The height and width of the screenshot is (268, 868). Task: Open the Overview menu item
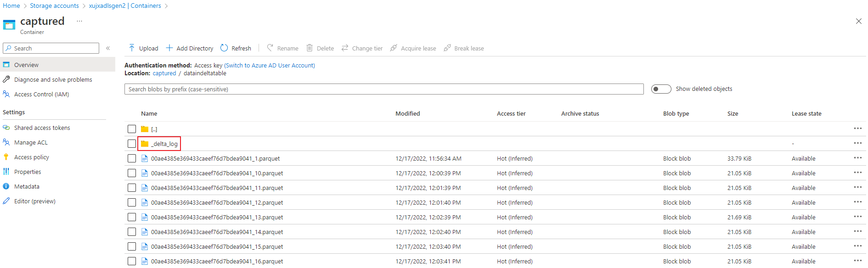tap(57, 65)
